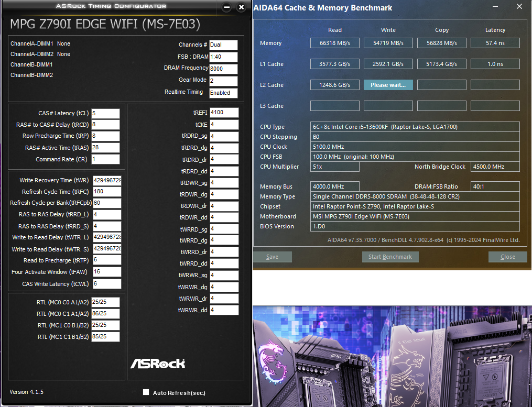Select the tWRRD_sg value field
Viewport: 532px width, 407px height.
pos(224,229)
